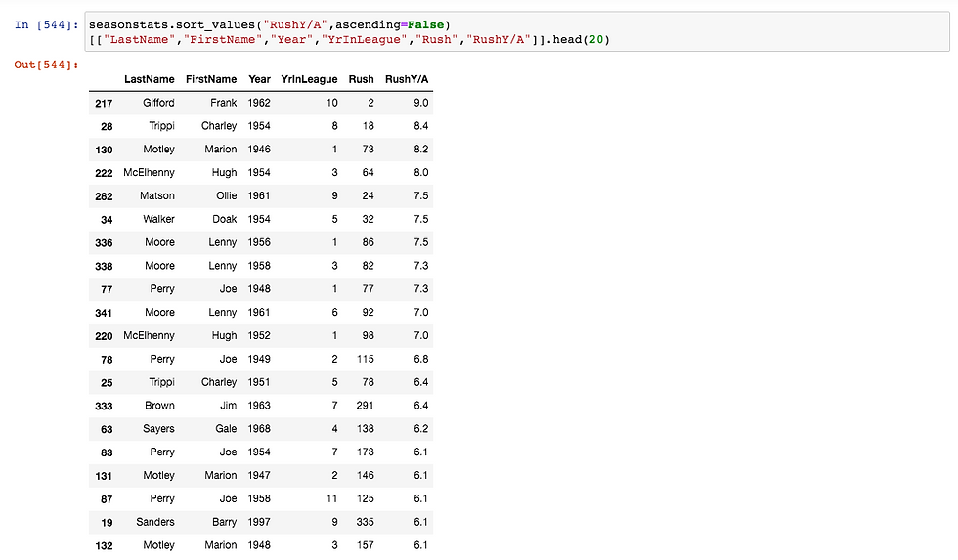
Task: Select row index 282
Action: 104,196
